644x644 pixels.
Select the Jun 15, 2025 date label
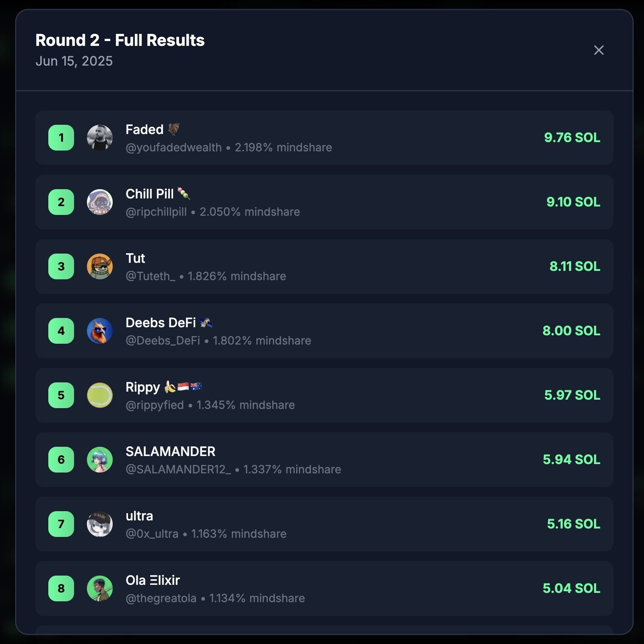click(x=75, y=61)
